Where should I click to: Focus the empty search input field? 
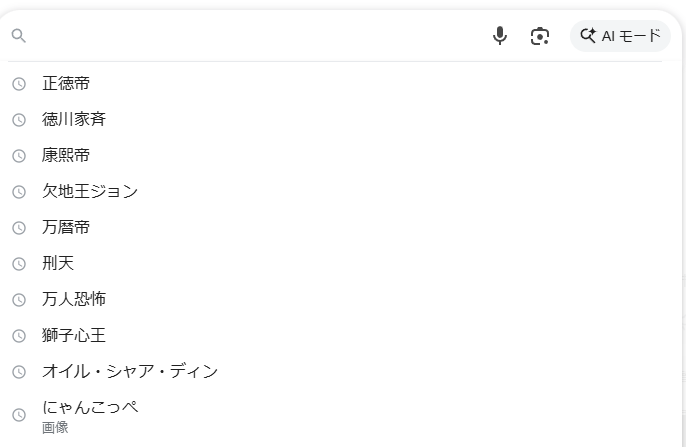tap(250, 36)
